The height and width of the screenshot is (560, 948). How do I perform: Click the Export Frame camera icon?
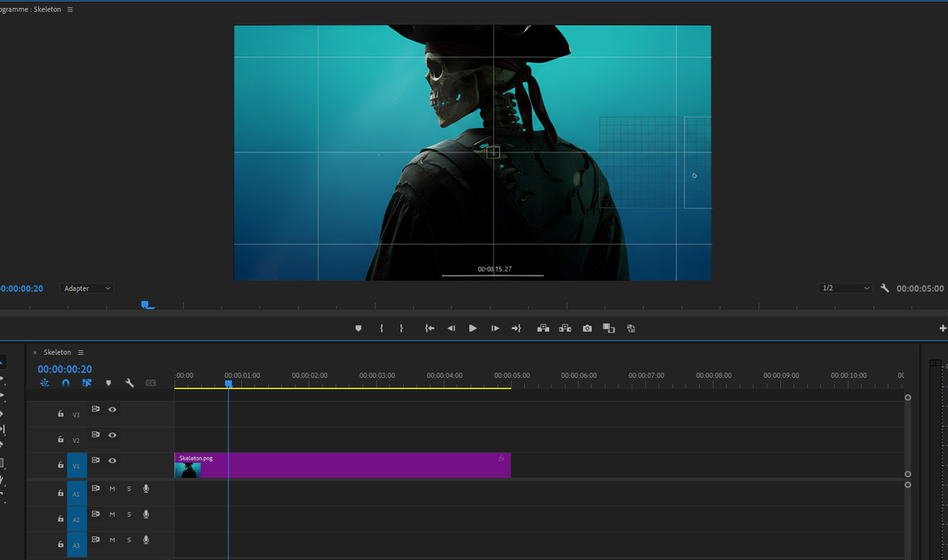[587, 329]
